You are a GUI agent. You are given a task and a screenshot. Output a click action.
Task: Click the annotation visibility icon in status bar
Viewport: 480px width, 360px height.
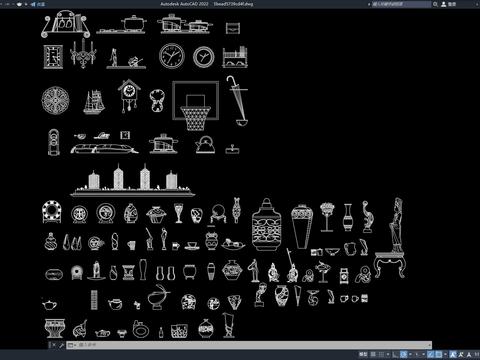point(453,354)
